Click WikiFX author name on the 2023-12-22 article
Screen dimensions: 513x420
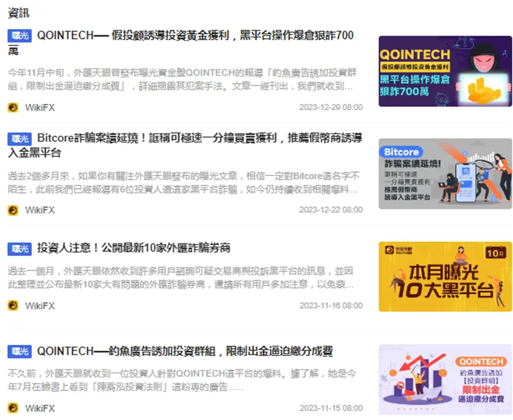click(x=40, y=210)
